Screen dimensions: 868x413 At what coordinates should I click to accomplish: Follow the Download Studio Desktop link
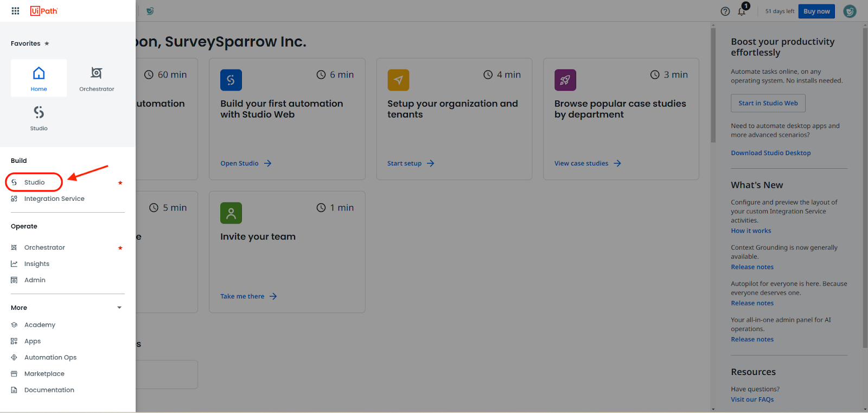[x=770, y=153]
